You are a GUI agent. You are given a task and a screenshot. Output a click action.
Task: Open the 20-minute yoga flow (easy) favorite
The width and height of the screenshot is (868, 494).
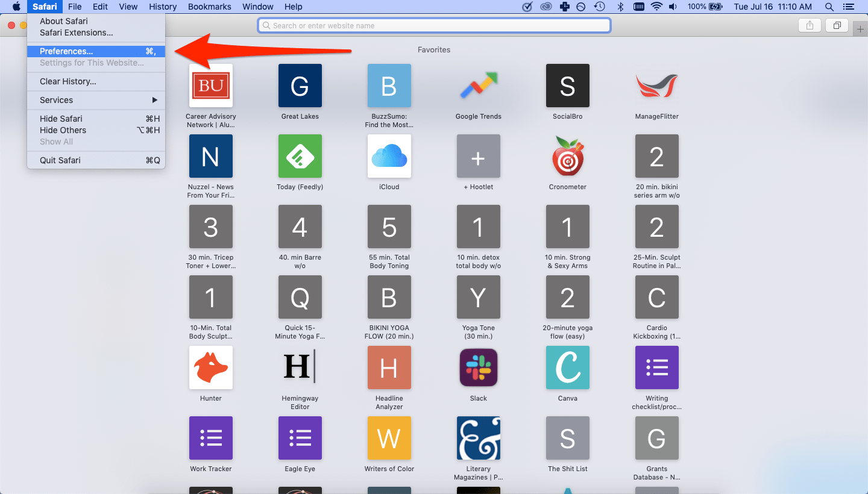[568, 297]
